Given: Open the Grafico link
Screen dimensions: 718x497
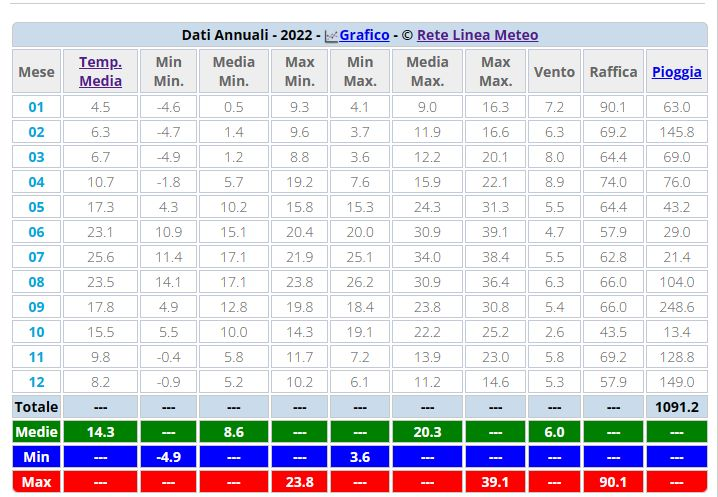Looking at the screenshot, I should [x=364, y=35].
